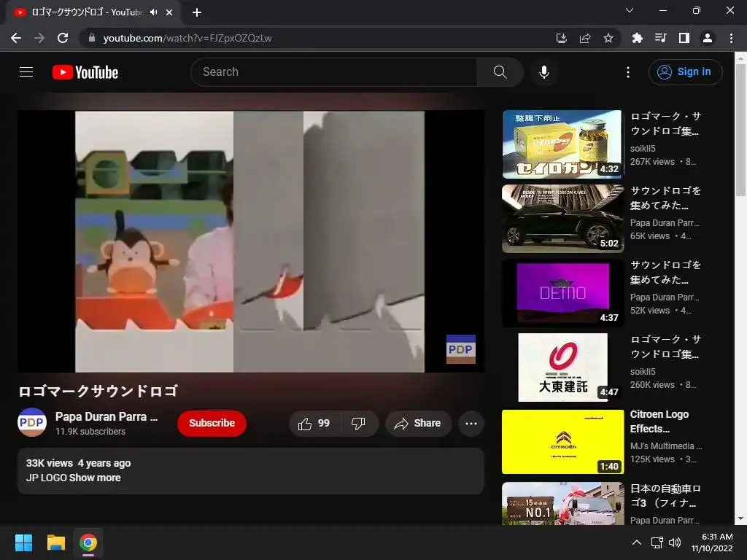The height and width of the screenshot is (560, 747).
Task: Like the video with thumbs up
Action: [314, 424]
